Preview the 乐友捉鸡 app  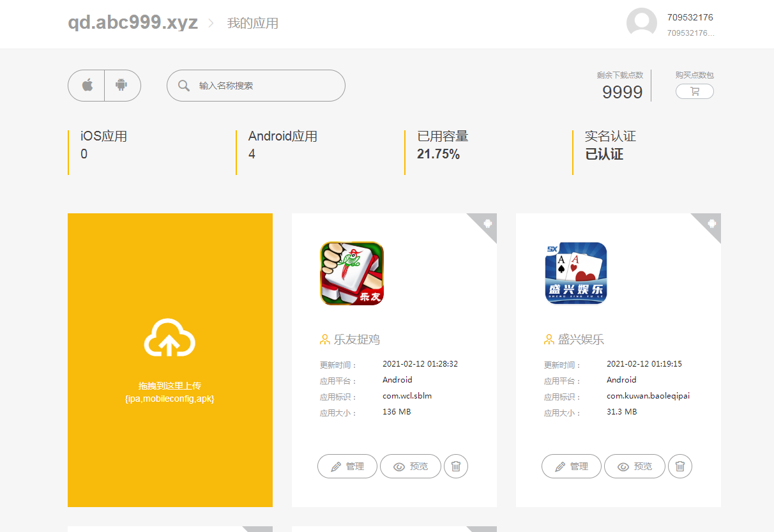[411, 466]
